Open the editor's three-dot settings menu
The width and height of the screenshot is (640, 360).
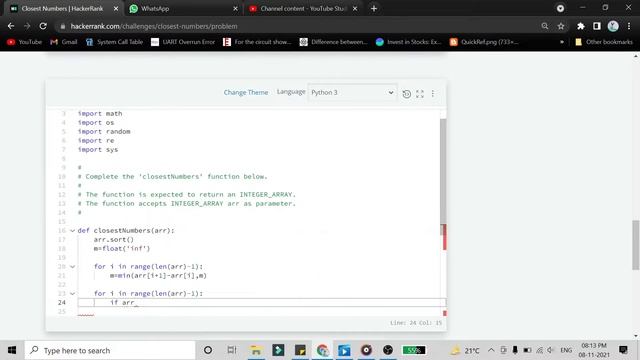[433, 94]
